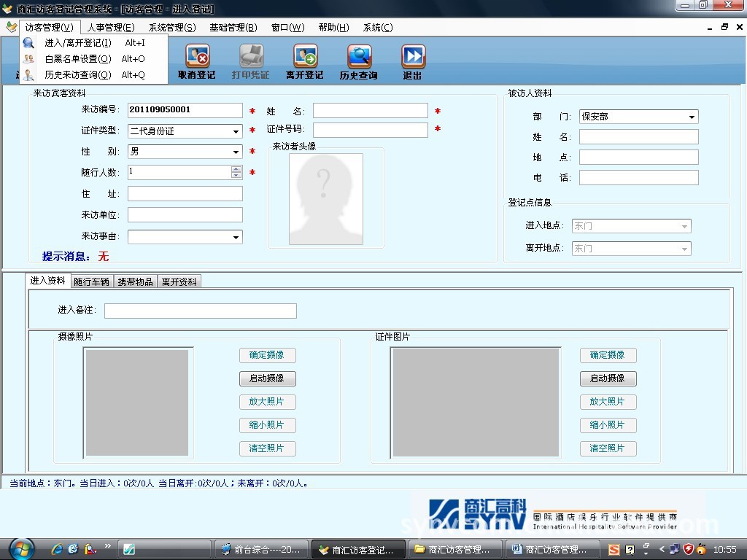Click the 打印凭证 printer toolbar icon
This screenshot has height=560, width=747.
tap(251, 57)
